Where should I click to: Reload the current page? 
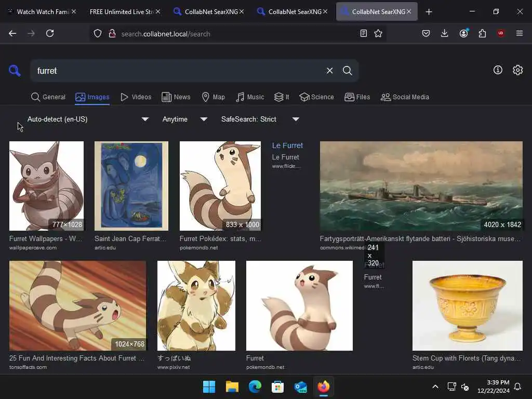pyautogui.click(x=50, y=33)
